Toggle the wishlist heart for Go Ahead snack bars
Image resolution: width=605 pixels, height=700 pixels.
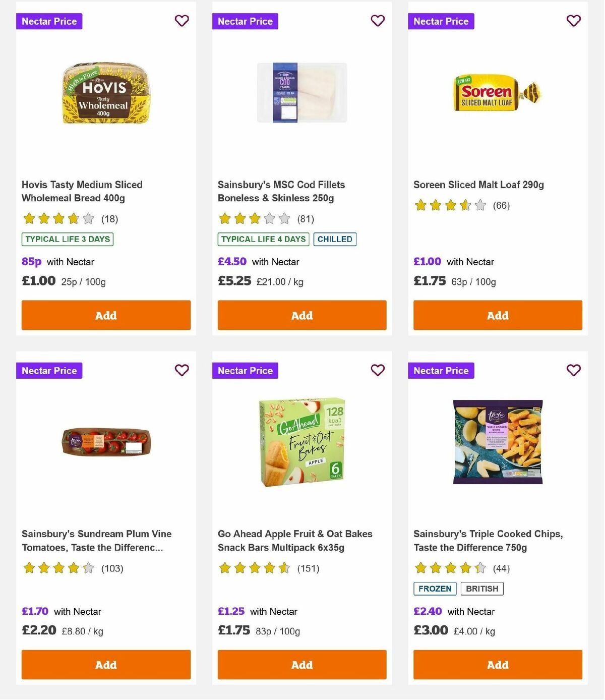(378, 370)
